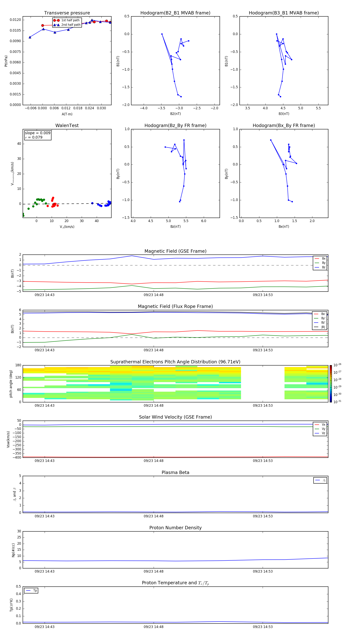
Task: Click the "A(T·m)" x-axis label
Action: tap(67, 114)
